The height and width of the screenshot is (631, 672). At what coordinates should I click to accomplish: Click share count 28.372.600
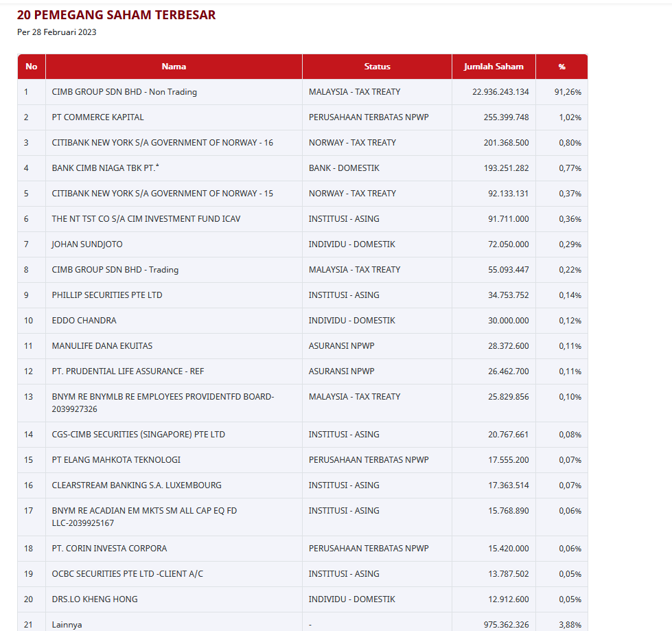point(508,345)
